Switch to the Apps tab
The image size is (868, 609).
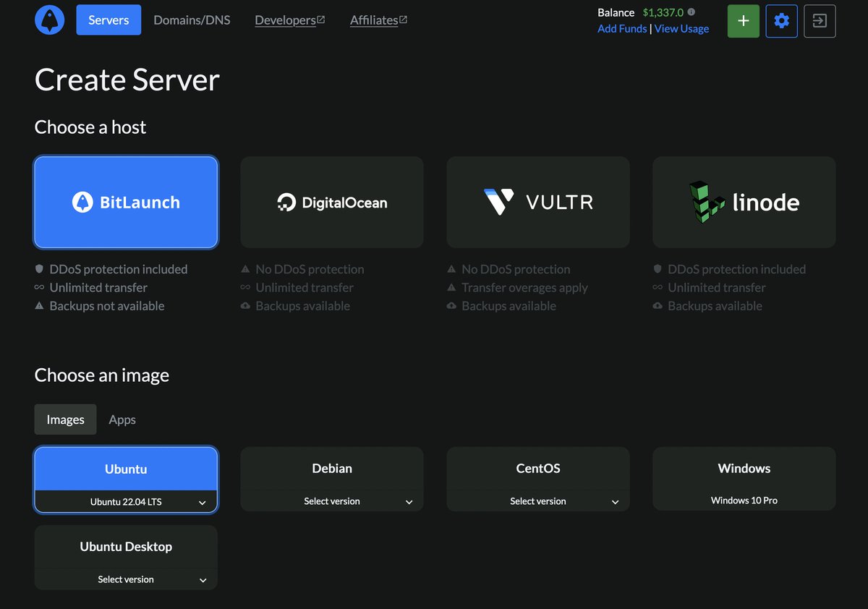(x=122, y=420)
